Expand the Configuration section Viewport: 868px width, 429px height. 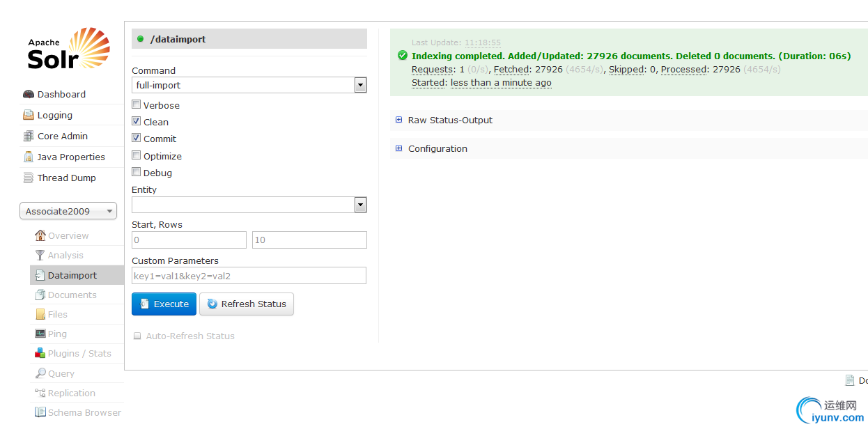(x=431, y=148)
